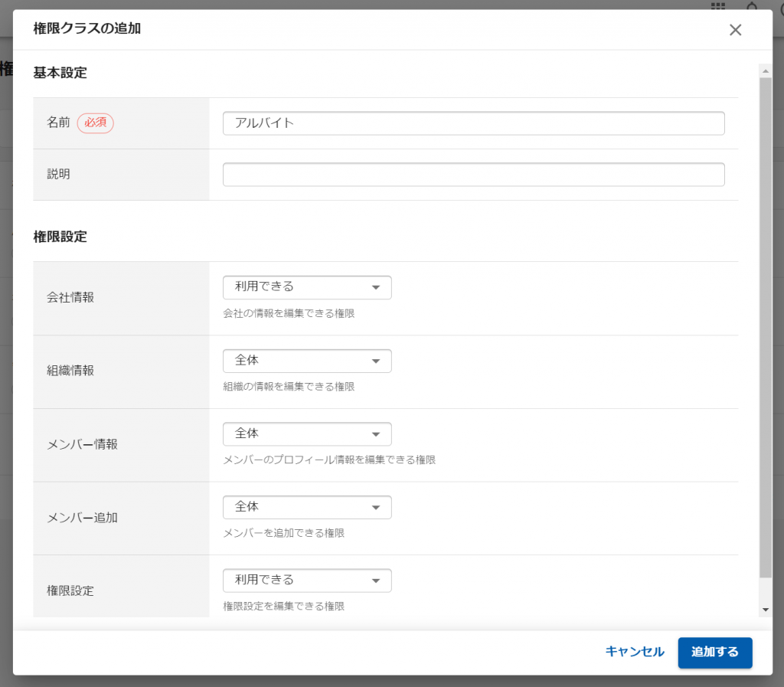Click the text 権限設定を編集できる権限
784x687 pixels.
tap(283, 607)
